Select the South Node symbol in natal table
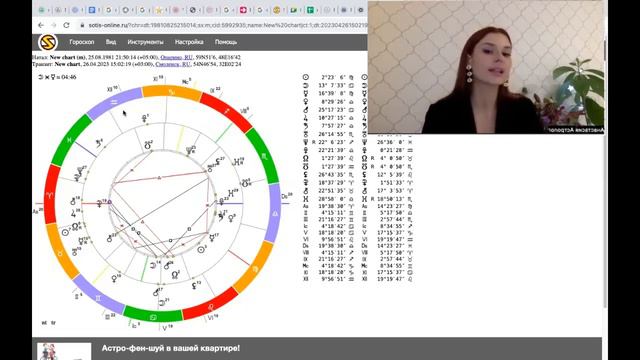The image size is (640, 360). click(306, 167)
